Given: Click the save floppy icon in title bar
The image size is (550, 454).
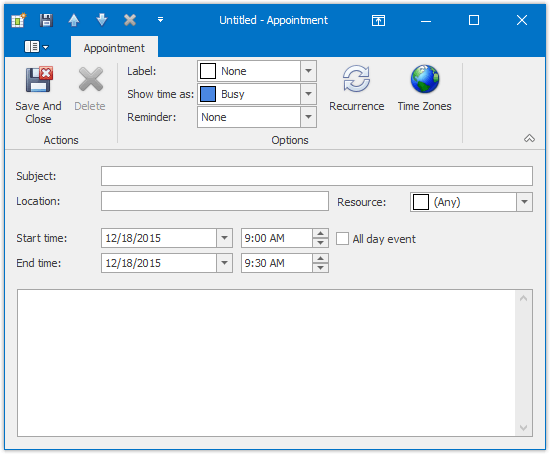Looking at the screenshot, I should point(46,20).
